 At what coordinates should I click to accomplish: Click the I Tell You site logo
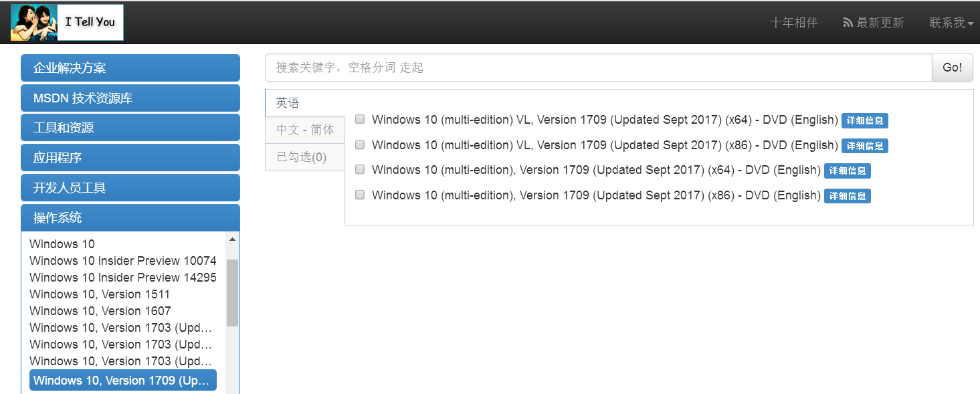66,22
